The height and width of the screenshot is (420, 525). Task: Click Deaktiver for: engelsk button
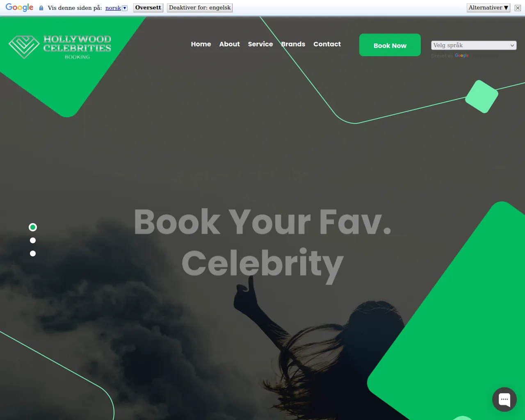point(200,8)
